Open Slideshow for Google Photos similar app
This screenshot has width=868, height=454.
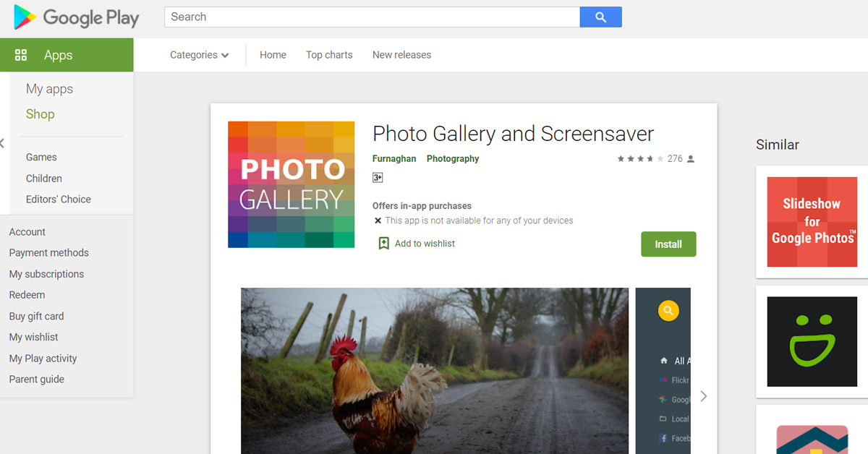[812, 222]
